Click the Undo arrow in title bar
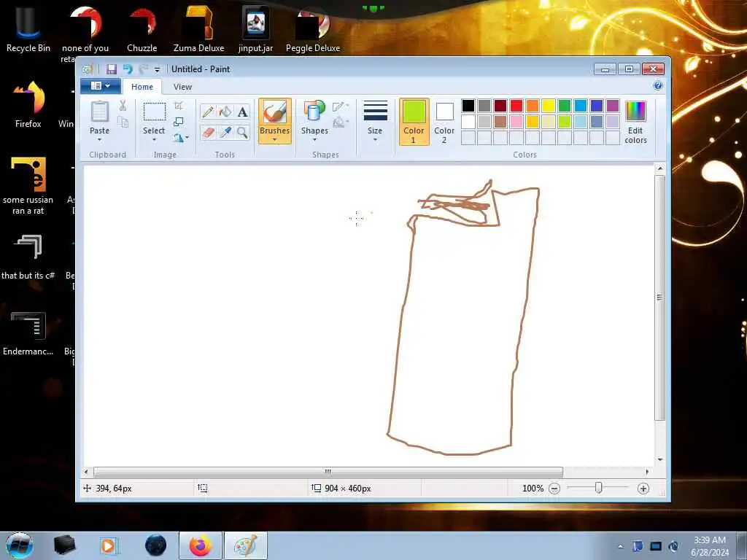747x560 pixels. click(x=128, y=69)
